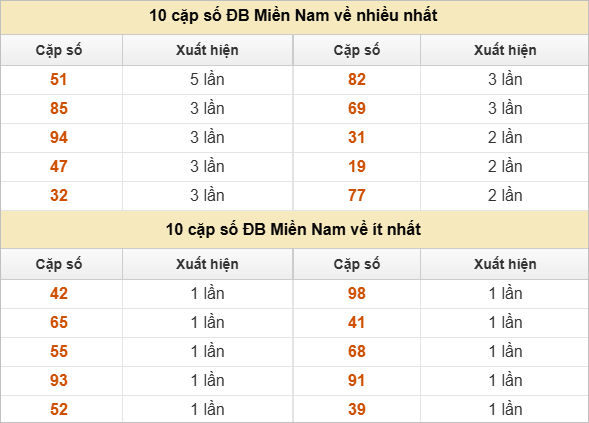
Task: Click pair number 32
Action: 59,195
